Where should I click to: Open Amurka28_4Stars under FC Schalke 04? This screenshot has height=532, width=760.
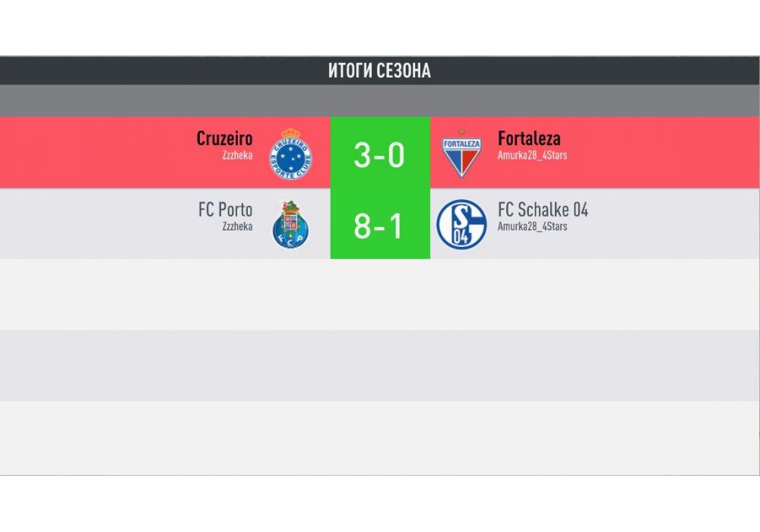(532, 226)
